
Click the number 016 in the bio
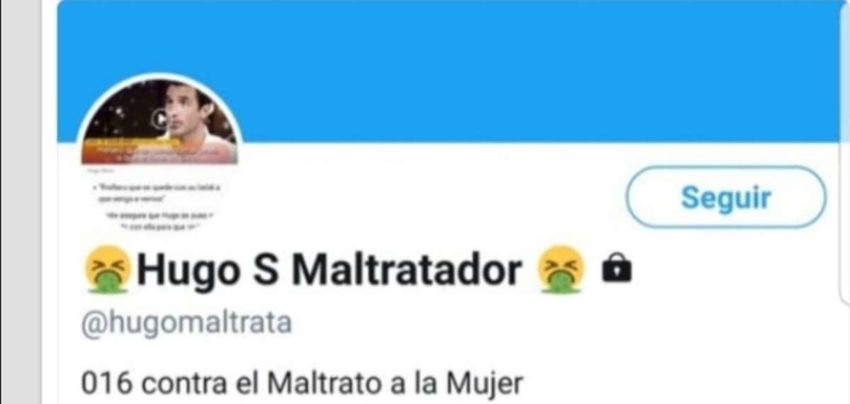tap(107, 384)
